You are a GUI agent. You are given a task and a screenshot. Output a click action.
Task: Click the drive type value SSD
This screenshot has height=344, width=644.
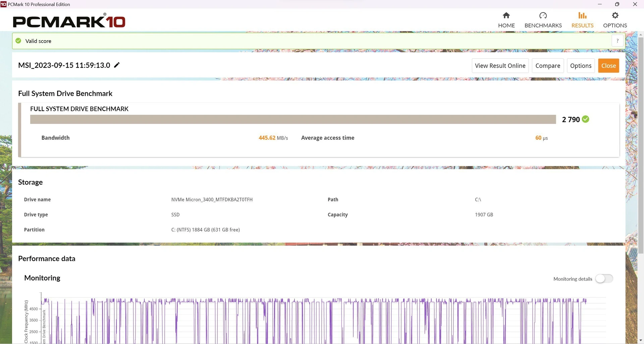(x=175, y=215)
